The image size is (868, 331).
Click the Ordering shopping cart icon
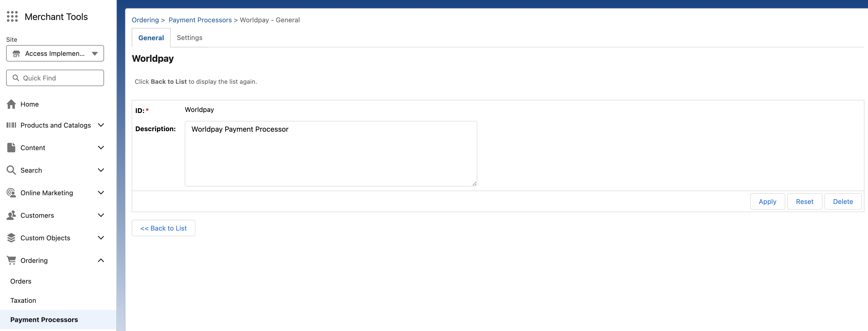(x=11, y=260)
